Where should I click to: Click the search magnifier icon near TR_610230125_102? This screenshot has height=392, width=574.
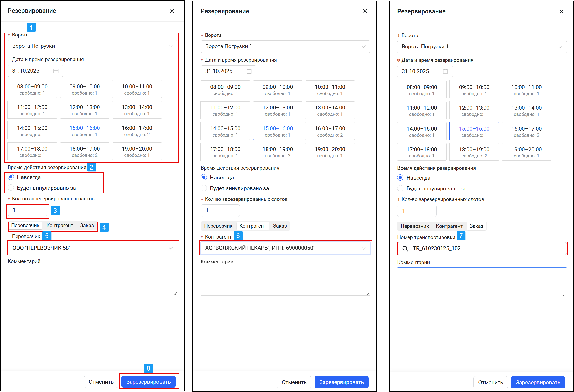(405, 248)
